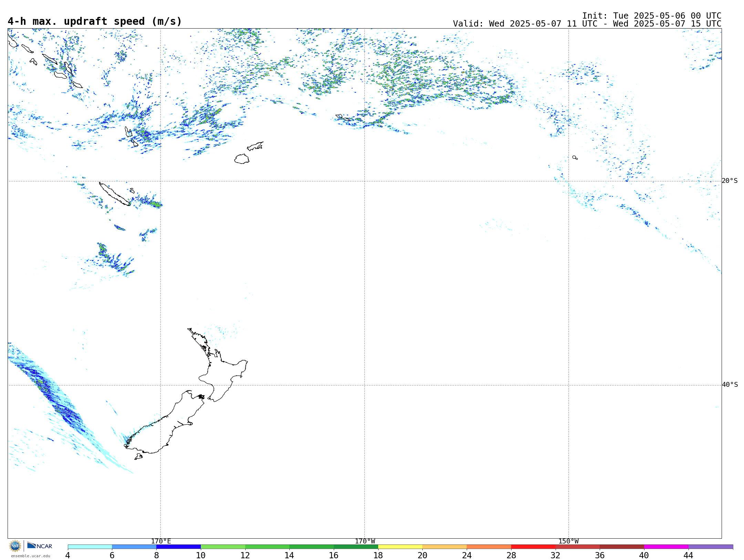
Task: Click the 170°W longitude label
Action: pyautogui.click(x=365, y=541)
